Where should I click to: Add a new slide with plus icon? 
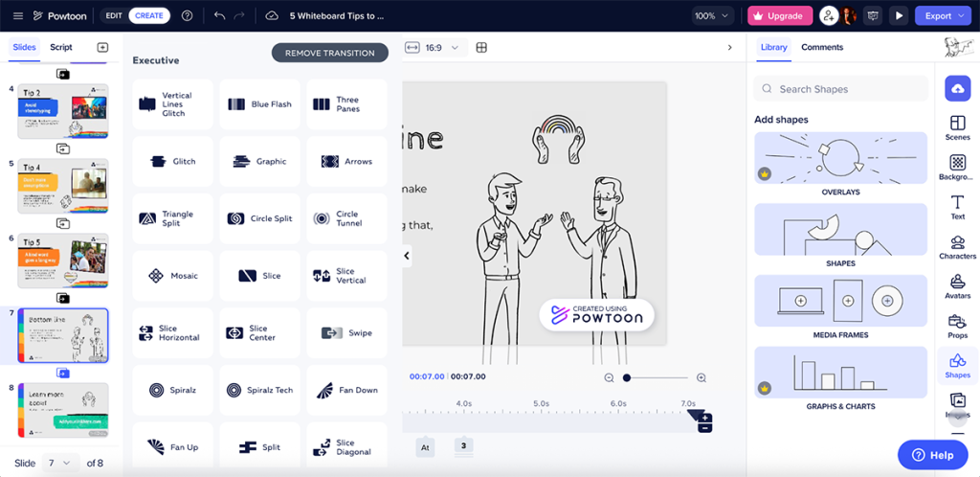pos(102,48)
